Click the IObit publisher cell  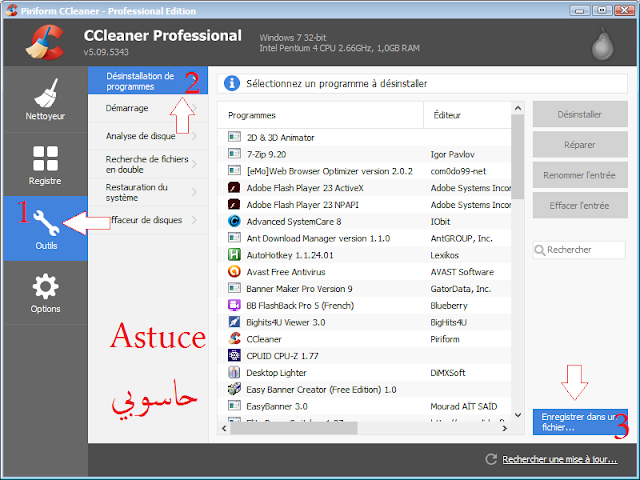click(440, 222)
